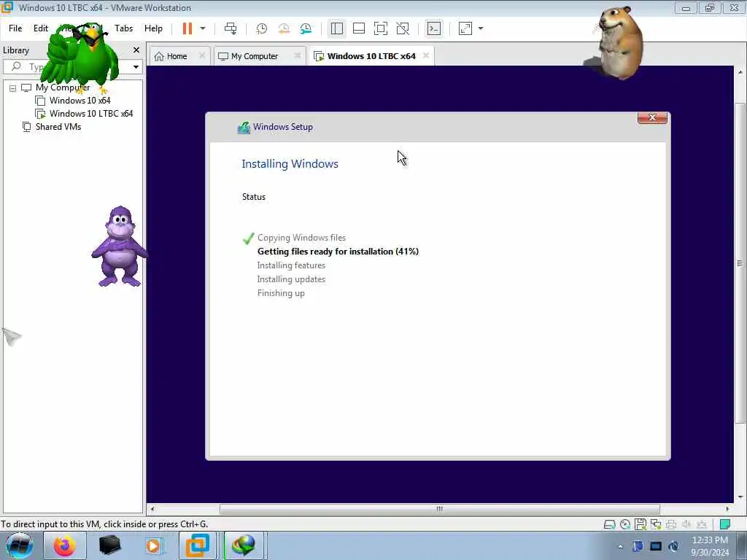This screenshot has height=560, width=747.
Task: Click the horizontal scrollbar left arrow
Action: click(x=152, y=509)
